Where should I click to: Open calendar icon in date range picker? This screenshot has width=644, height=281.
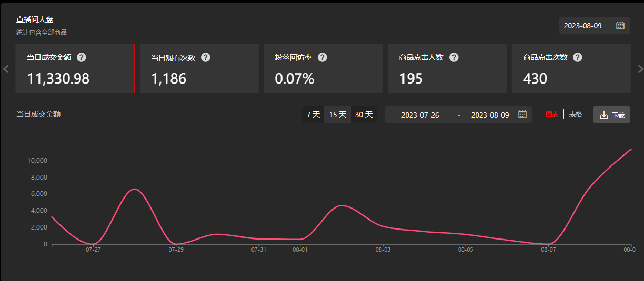(522, 115)
